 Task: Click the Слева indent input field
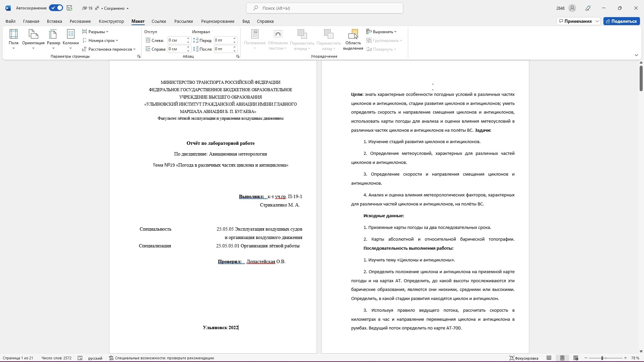click(x=176, y=41)
